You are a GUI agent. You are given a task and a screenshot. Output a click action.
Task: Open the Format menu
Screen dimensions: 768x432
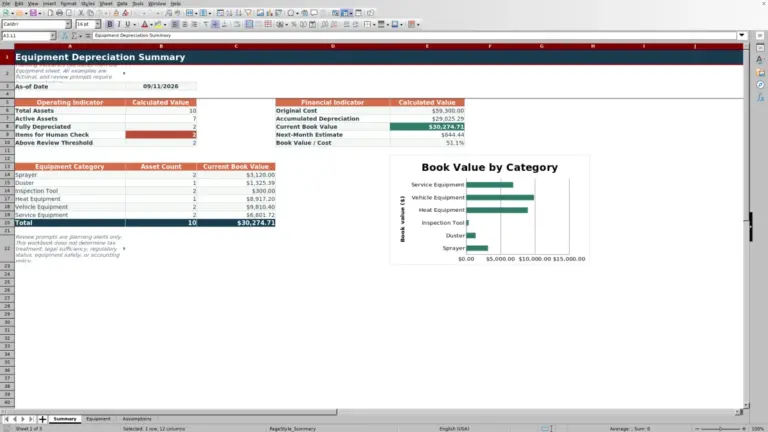tap(68, 3)
